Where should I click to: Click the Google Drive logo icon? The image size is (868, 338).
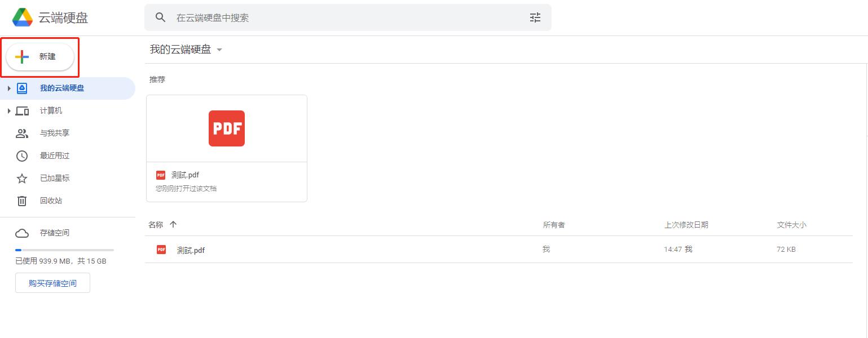point(22,17)
